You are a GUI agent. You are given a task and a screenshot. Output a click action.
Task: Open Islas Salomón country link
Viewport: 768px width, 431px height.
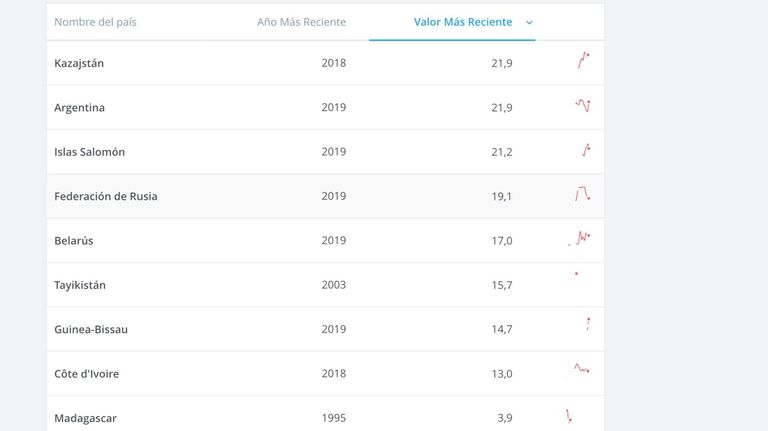89,152
